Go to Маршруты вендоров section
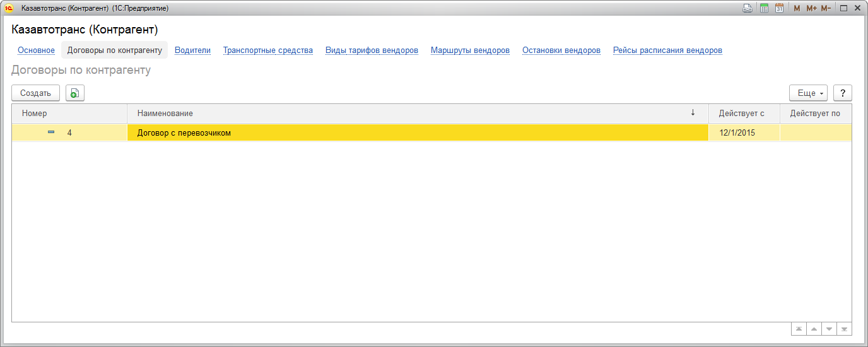 pyautogui.click(x=470, y=50)
